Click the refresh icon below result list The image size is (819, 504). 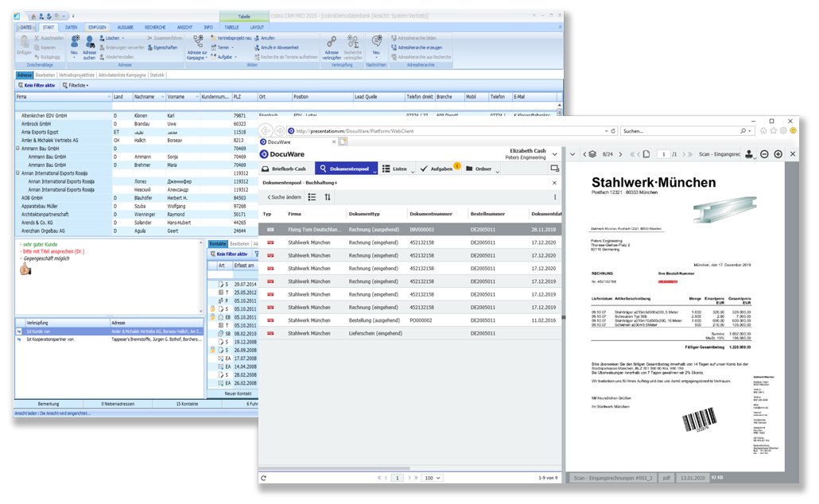[264, 478]
